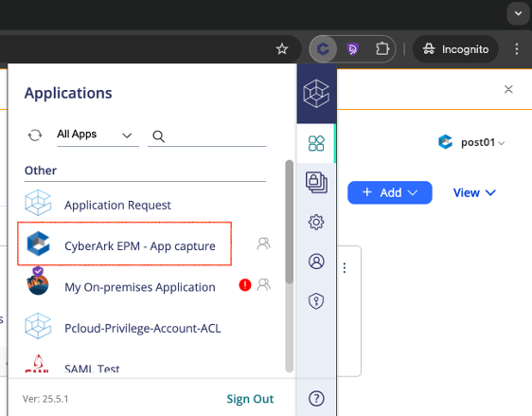
Task: Launch Pcloud-Privilege-Account-ACL app
Action: pos(143,329)
